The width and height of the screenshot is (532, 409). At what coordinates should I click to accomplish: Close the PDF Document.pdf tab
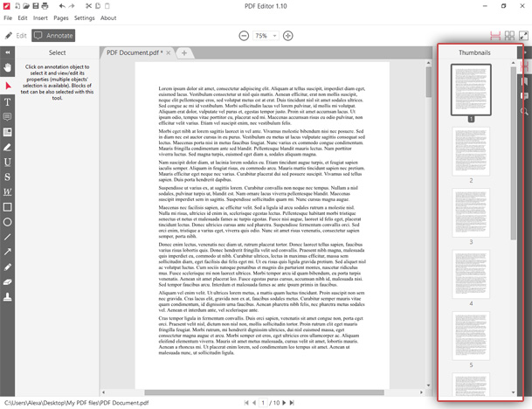pos(169,52)
